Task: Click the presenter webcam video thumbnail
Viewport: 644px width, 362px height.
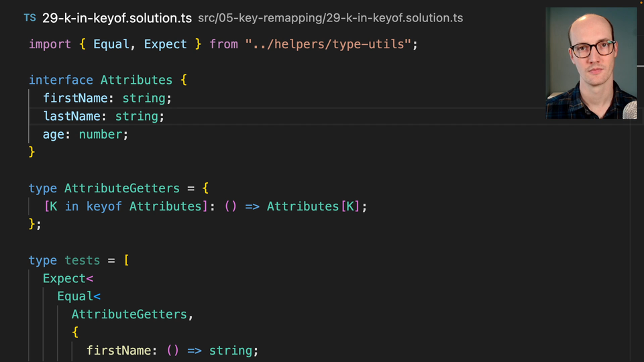Action: pos(591,63)
